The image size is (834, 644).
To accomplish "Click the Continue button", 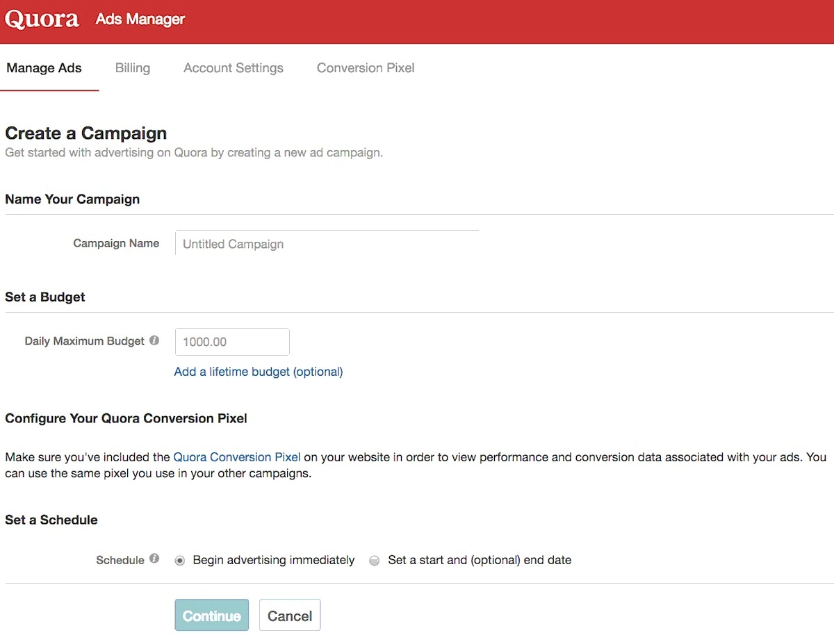I will (211, 615).
